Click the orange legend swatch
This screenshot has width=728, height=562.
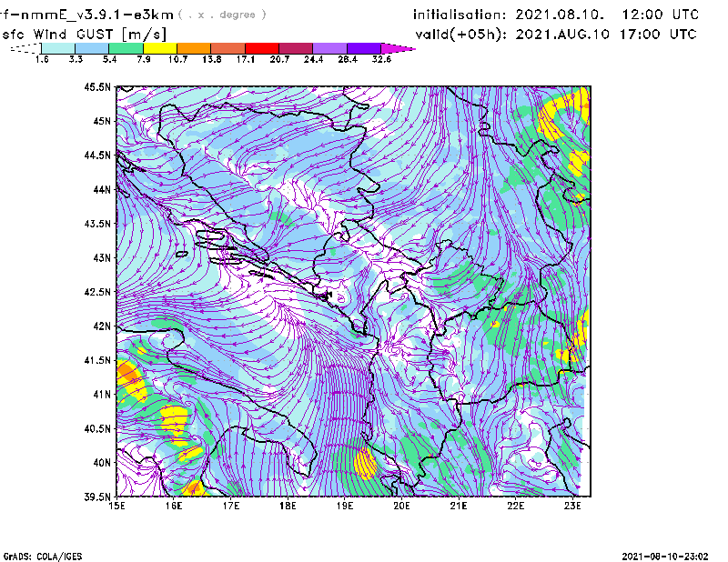pos(194,48)
